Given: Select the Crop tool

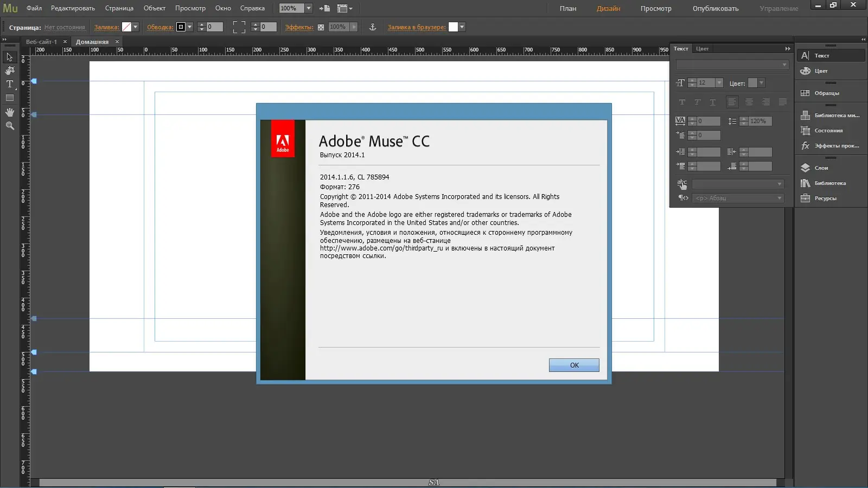Looking at the screenshot, I should point(9,70).
